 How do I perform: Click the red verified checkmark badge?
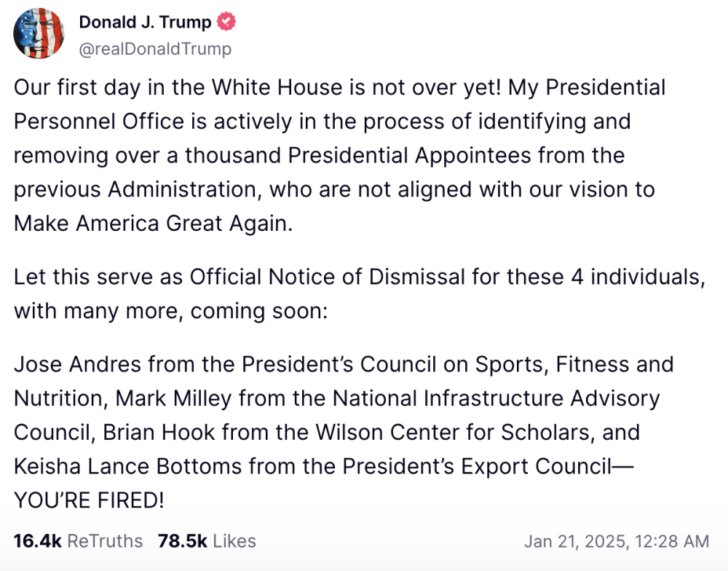(x=227, y=23)
